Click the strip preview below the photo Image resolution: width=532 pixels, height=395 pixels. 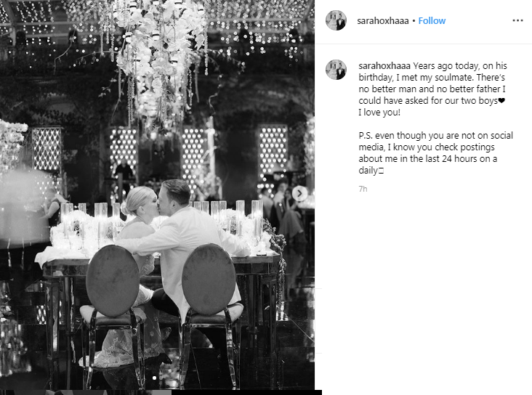(161, 392)
